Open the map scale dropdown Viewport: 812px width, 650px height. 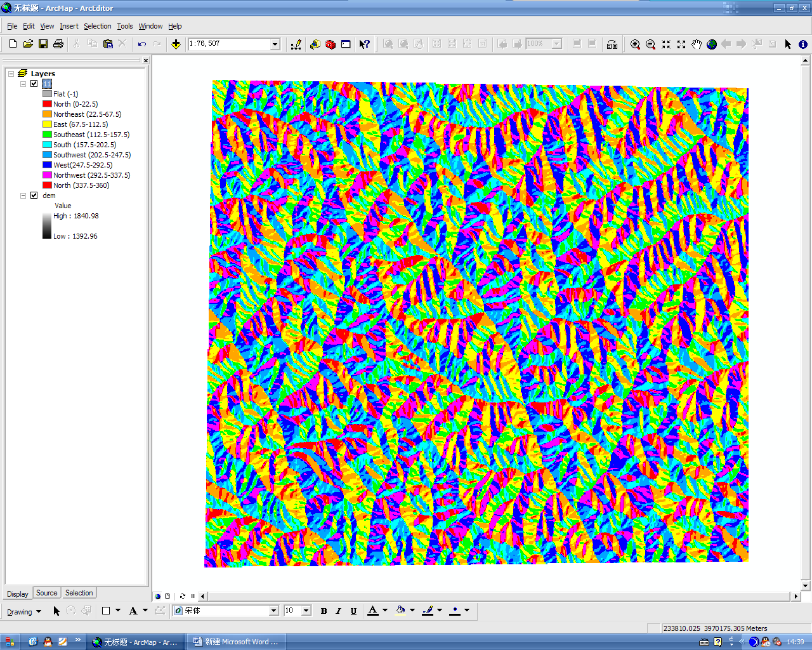click(275, 44)
